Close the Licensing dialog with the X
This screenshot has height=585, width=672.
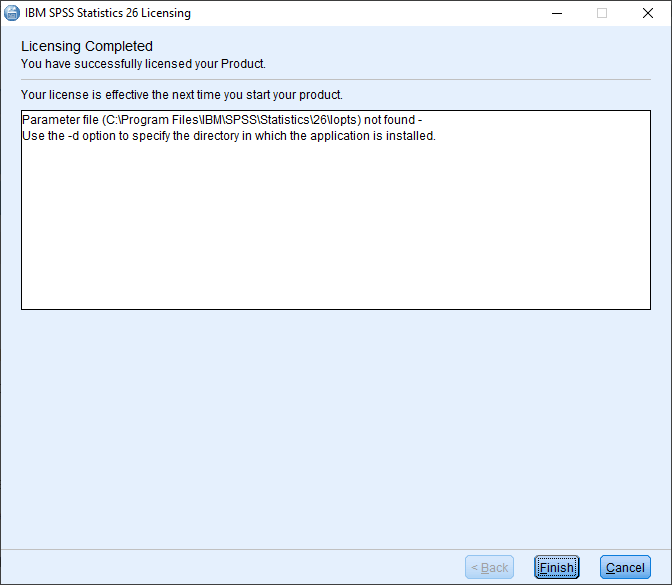click(648, 13)
